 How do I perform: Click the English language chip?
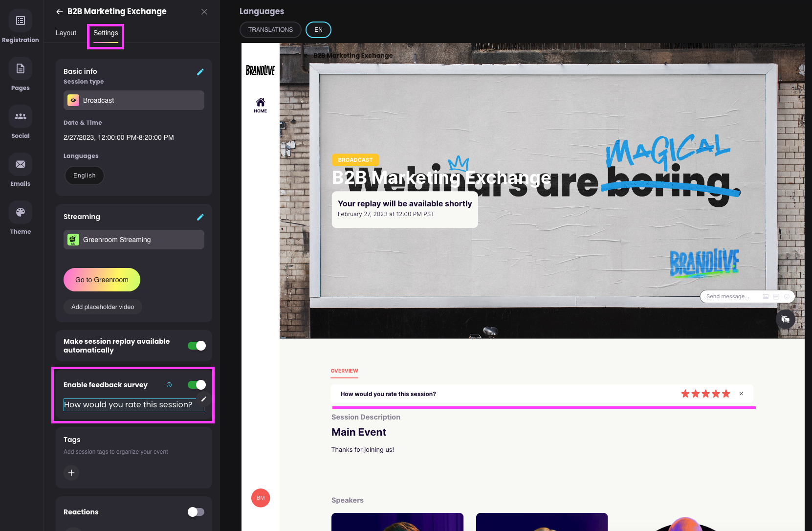point(85,176)
